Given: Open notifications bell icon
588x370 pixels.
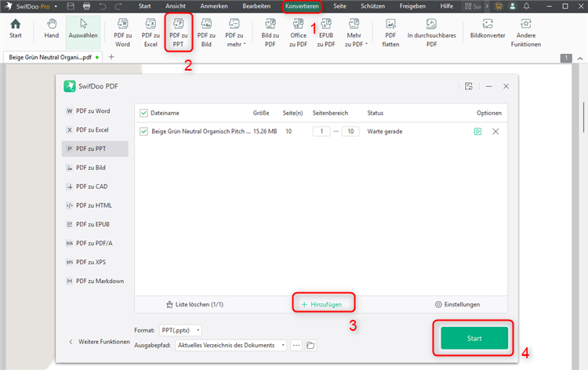Looking at the screenshot, I should [527, 6].
